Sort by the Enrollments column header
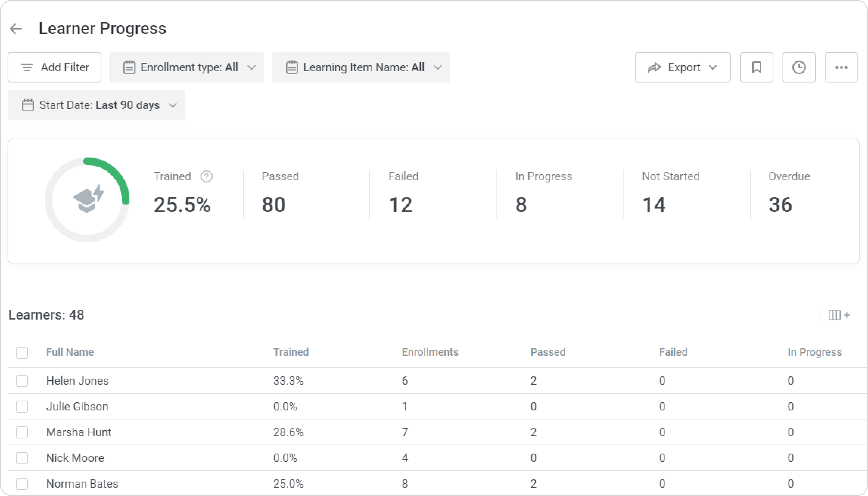 pyautogui.click(x=430, y=352)
